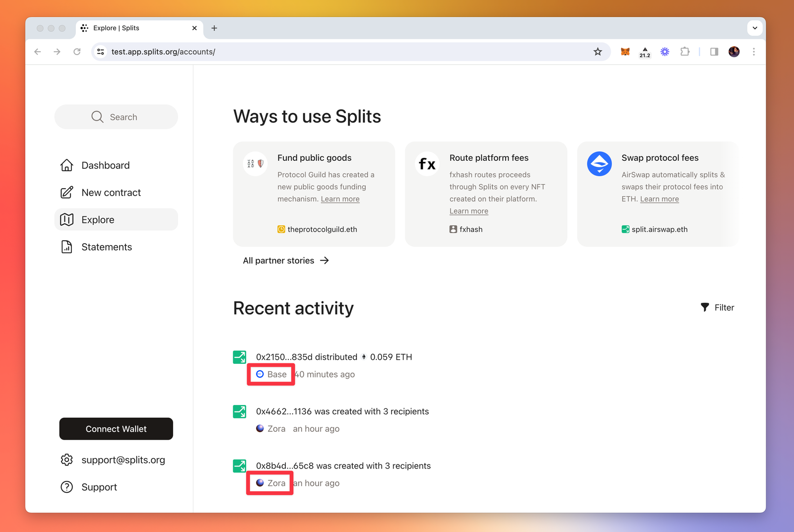Start a New contract using the pencil icon

pos(67,193)
